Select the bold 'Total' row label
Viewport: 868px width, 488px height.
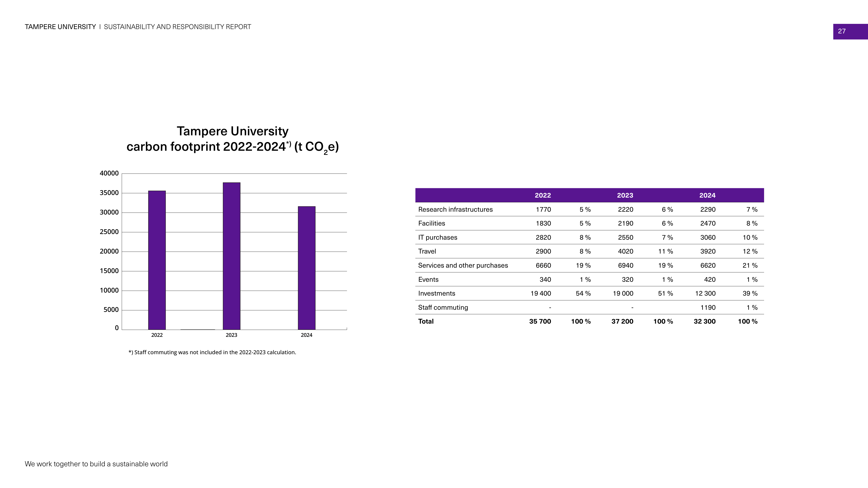click(426, 321)
